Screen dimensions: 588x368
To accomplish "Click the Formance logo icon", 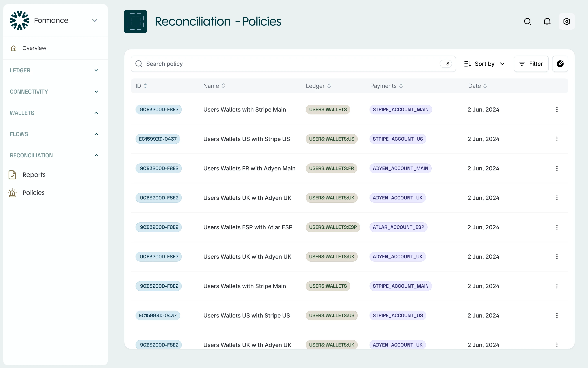I will coord(19,20).
